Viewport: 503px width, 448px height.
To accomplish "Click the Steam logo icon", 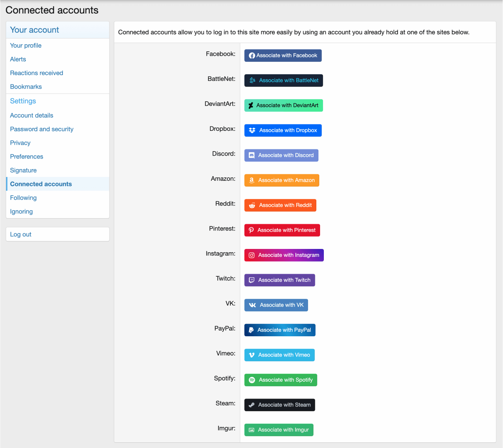I will (x=252, y=405).
